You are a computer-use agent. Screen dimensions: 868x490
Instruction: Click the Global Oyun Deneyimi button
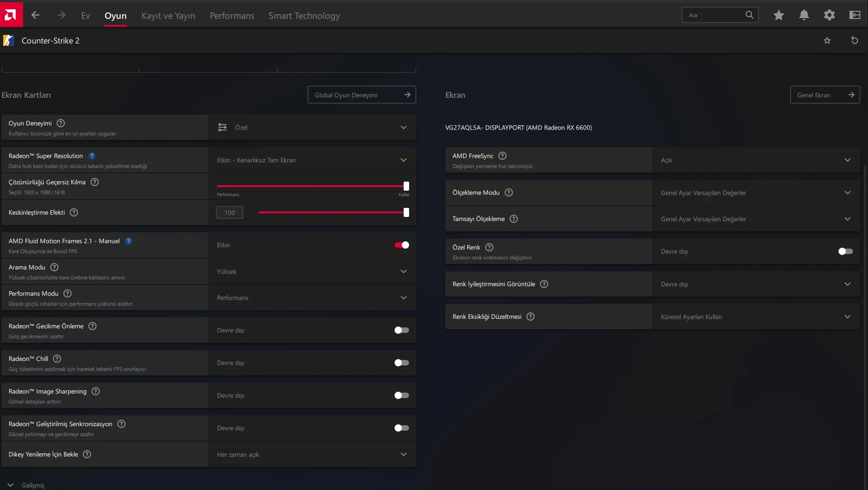(362, 95)
